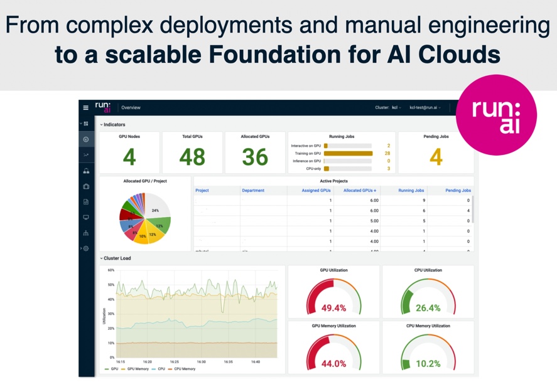The image size is (557, 392).
Task: Toggle CPU series in chart legend
Action: click(x=158, y=369)
